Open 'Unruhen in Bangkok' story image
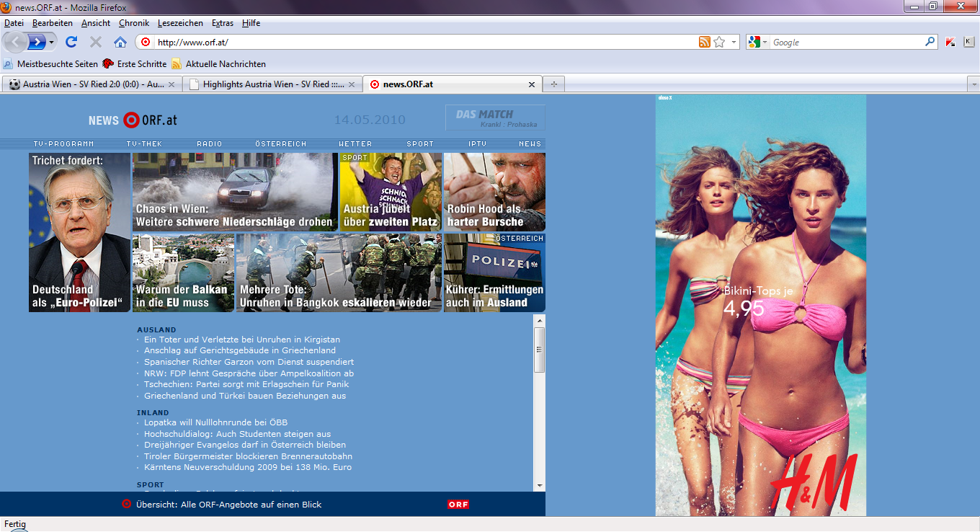The image size is (980, 532). click(x=339, y=272)
